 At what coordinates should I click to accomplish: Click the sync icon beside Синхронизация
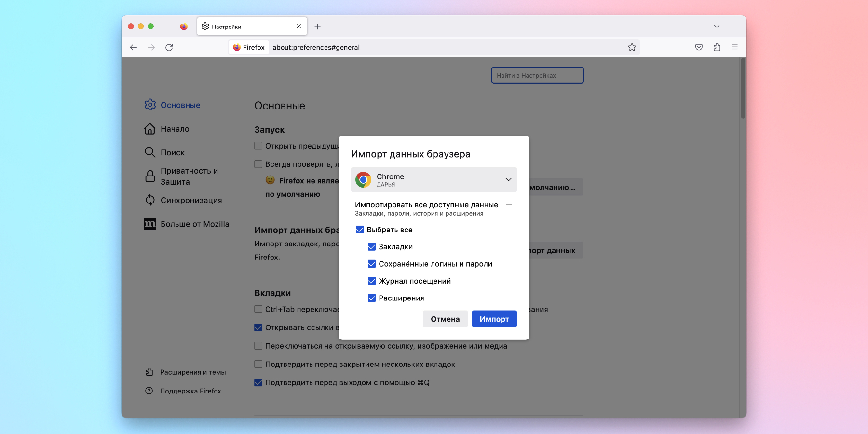[x=150, y=200]
